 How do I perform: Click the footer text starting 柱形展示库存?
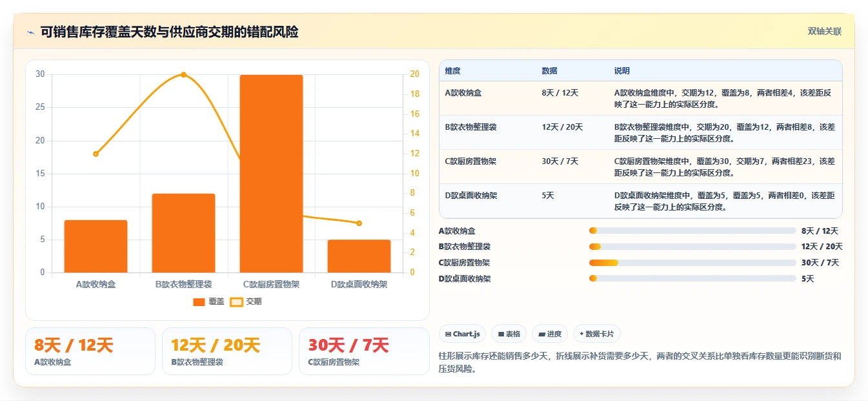(x=640, y=362)
